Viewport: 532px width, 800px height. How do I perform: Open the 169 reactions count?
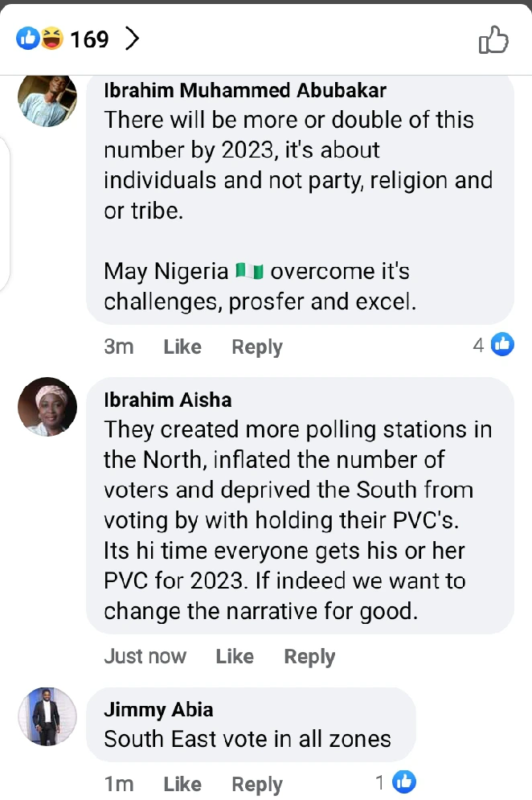pyautogui.click(x=89, y=39)
